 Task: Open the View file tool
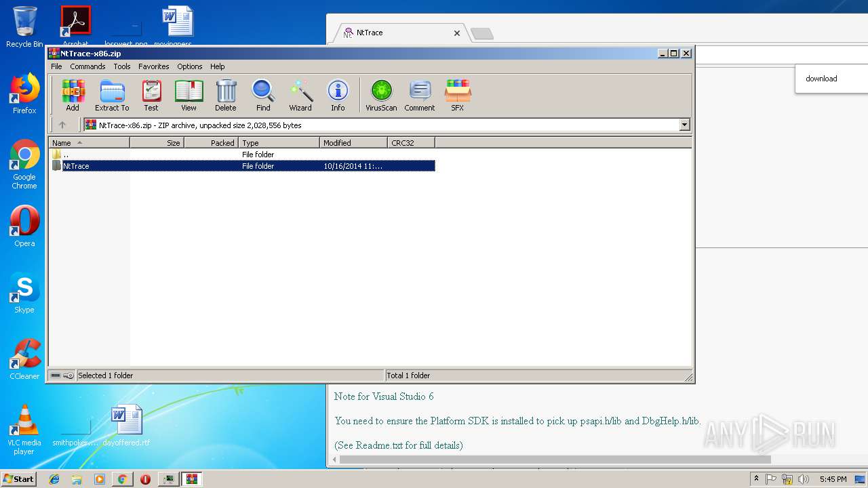[x=189, y=95]
